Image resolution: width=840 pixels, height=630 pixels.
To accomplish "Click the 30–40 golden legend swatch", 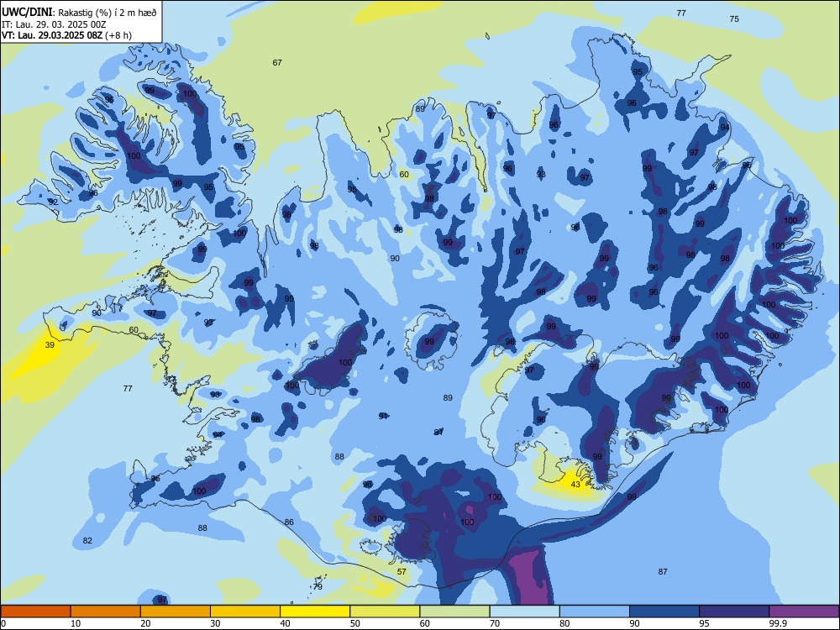I will point(245,612).
